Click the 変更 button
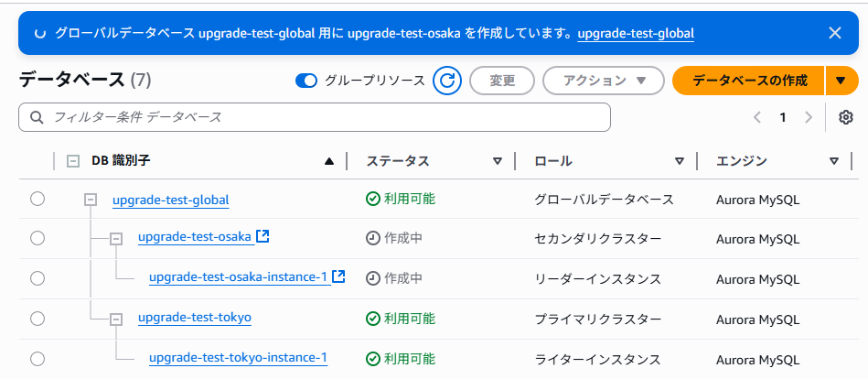Image resolution: width=868 pixels, height=379 pixels. [502, 81]
